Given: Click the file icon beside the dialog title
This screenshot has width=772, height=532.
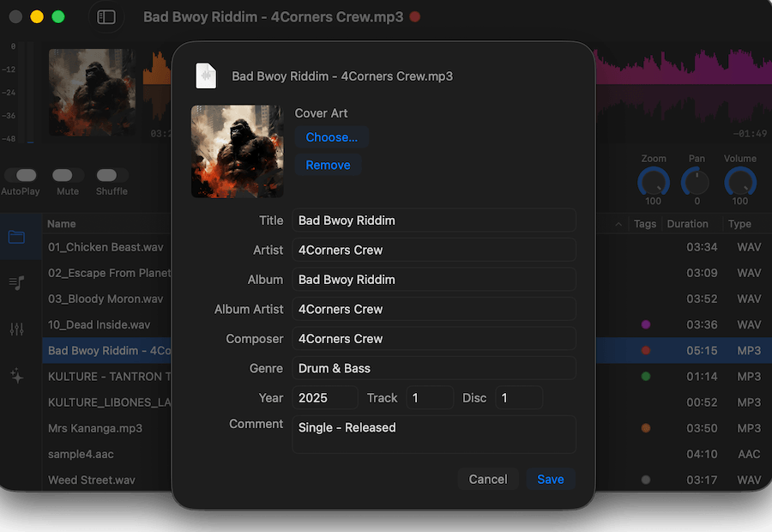Looking at the screenshot, I should (206, 76).
